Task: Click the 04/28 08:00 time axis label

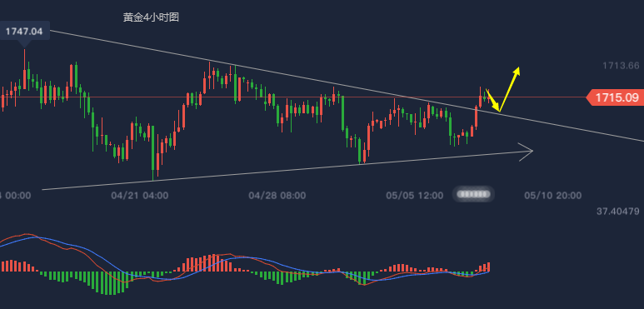Action: 277,196
